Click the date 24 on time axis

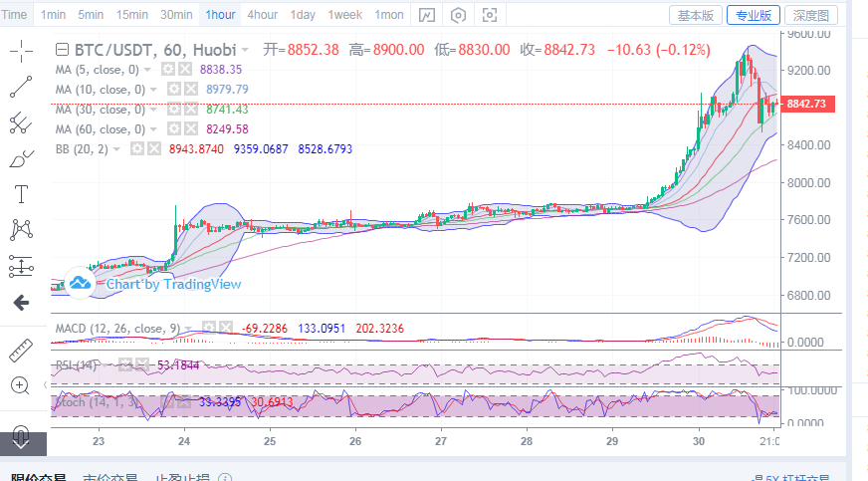[184, 441]
